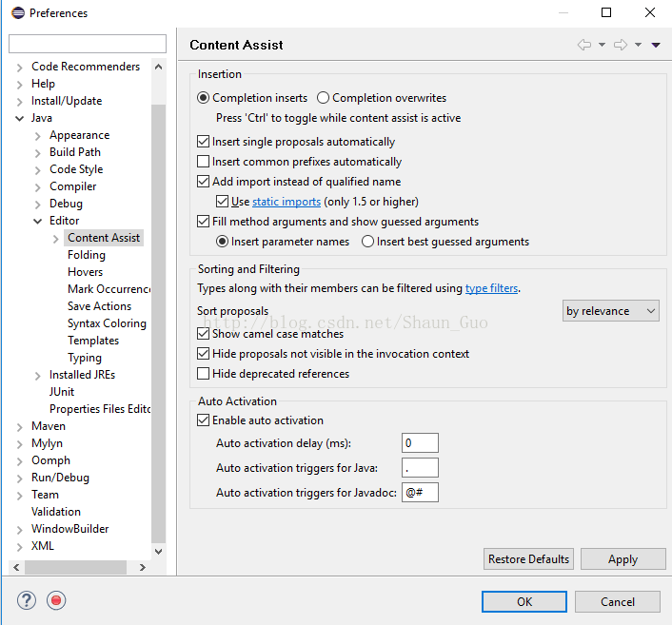Expand the Appearance node under Java
Screen dimensions: 672x625
point(38,136)
